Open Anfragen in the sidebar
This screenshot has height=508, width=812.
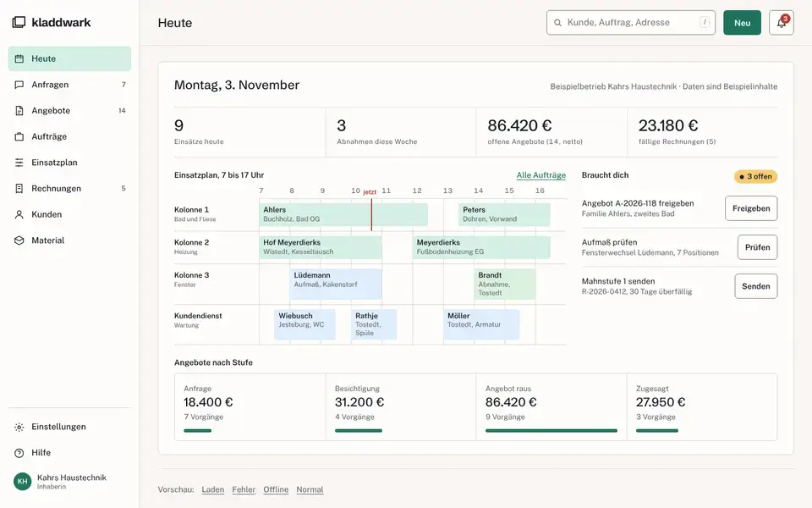tap(69, 85)
